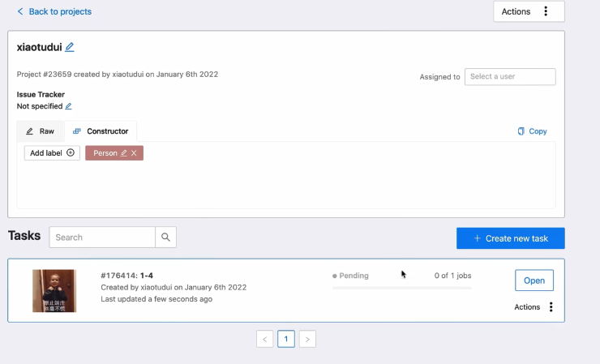Open the Assigned to user selector

tap(510, 77)
